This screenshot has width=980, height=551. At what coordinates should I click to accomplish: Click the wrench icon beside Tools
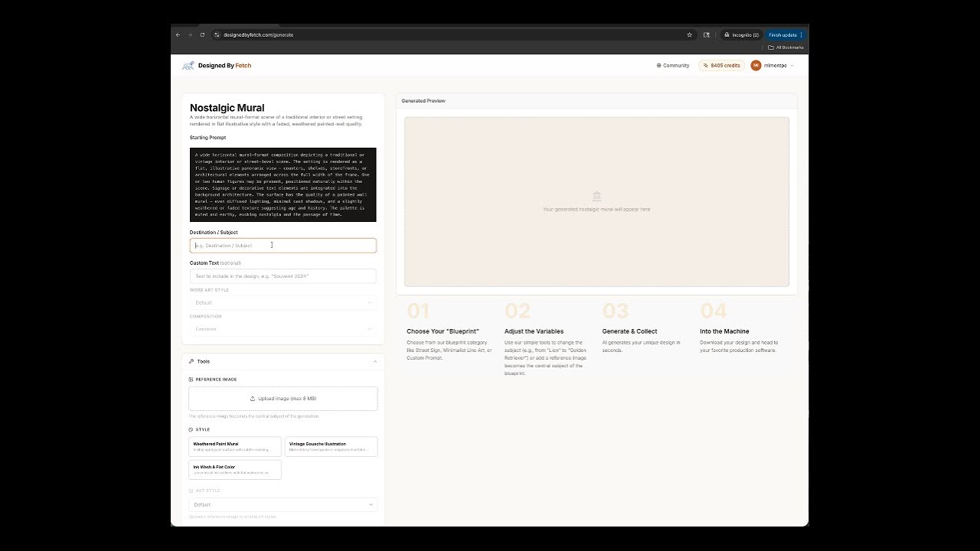(x=191, y=361)
